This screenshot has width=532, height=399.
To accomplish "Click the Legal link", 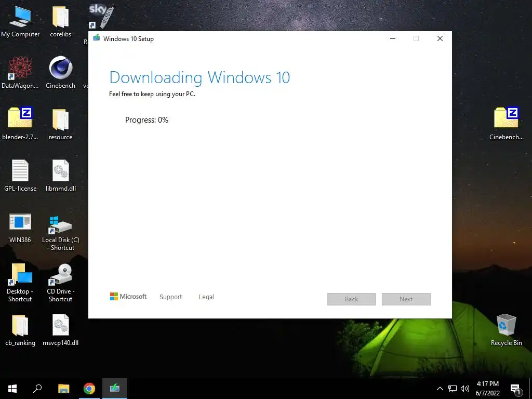I will 206,297.
